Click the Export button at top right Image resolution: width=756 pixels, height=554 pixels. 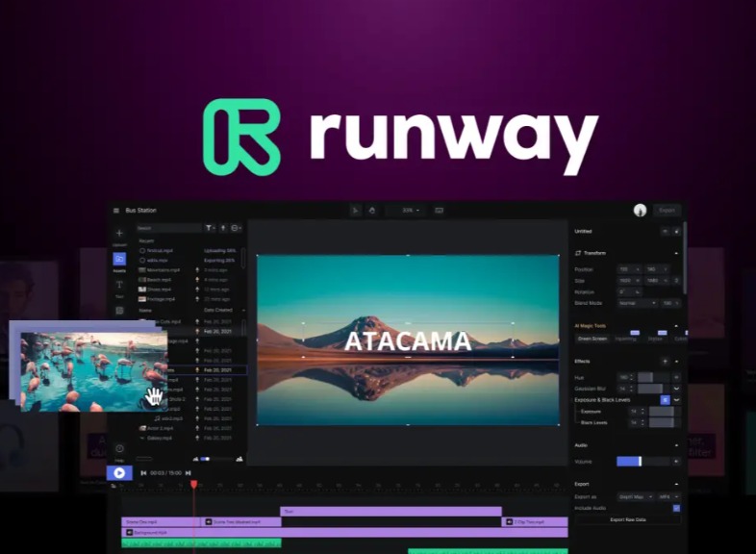pyautogui.click(x=668, y=211)
